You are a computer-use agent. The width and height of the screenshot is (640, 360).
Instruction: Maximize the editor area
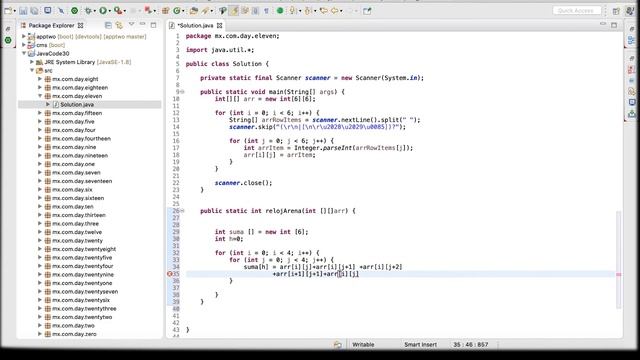[614, 25]
